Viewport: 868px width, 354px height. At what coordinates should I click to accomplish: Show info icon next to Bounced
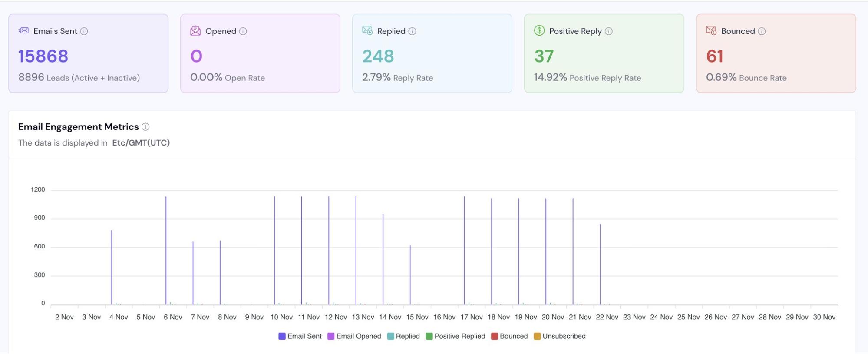point(762,31)
